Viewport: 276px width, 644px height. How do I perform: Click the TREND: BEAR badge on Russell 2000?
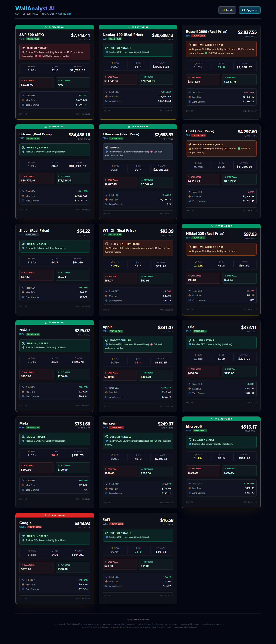click(x=199, y=36)
